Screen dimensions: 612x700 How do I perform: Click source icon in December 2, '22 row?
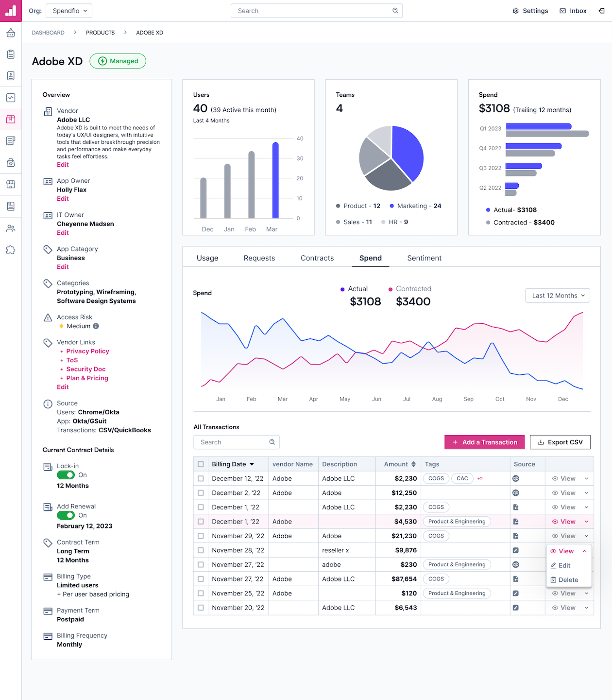pos(516,493)
